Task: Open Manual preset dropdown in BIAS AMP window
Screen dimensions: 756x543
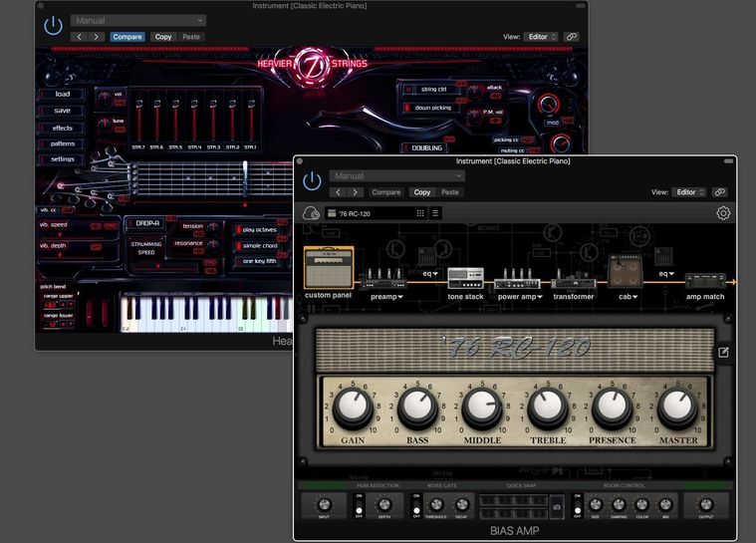Action: tap(397, 176)
